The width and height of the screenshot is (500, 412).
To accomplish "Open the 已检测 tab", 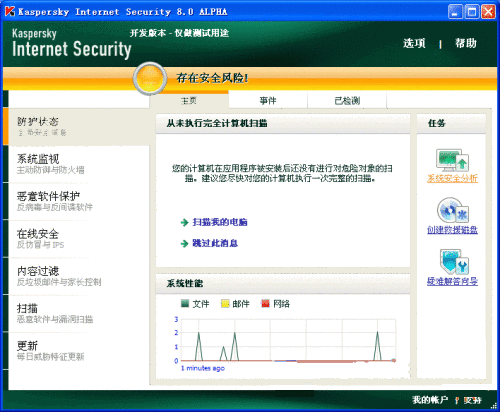I will tap(347, 100).
